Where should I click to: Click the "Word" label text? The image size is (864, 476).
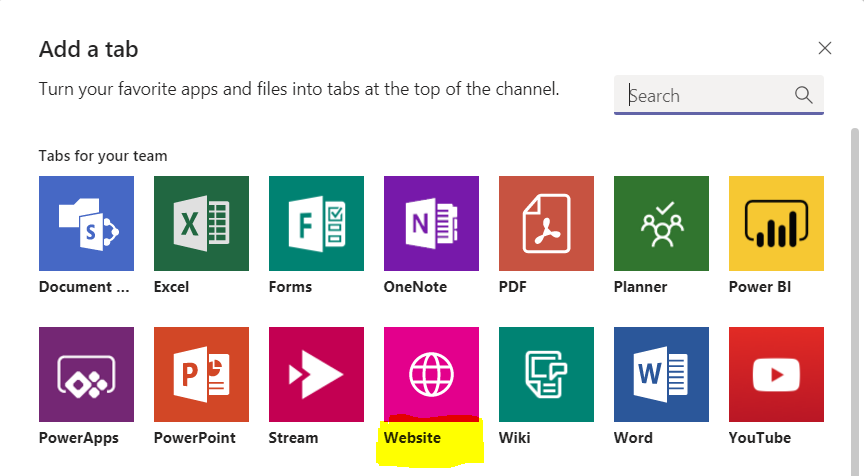click(x=633, y=438)
